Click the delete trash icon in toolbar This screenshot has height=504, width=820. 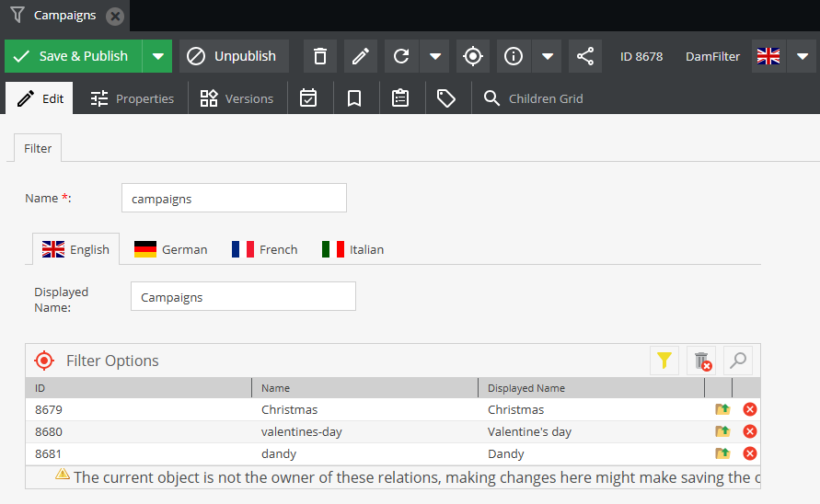pyautogui.click(x=320, y=56)
